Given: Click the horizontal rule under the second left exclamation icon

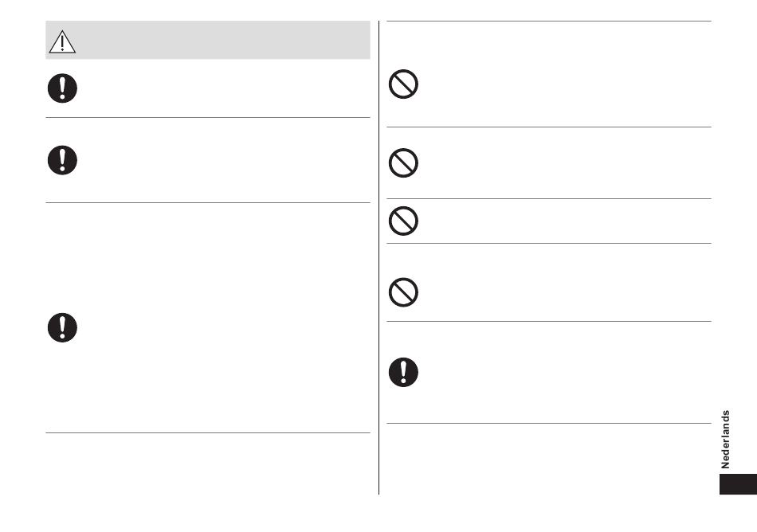Looking at the screenshot, I should 208,202.
